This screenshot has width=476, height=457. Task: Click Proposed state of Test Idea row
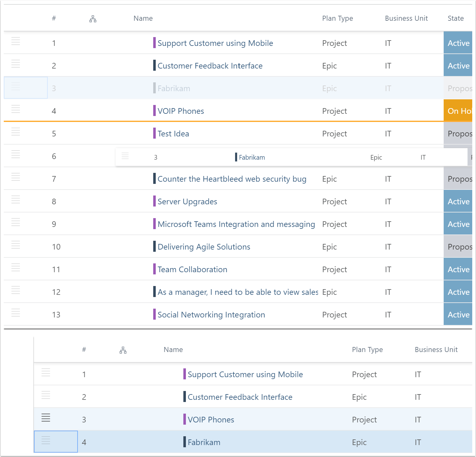(458, 133)
